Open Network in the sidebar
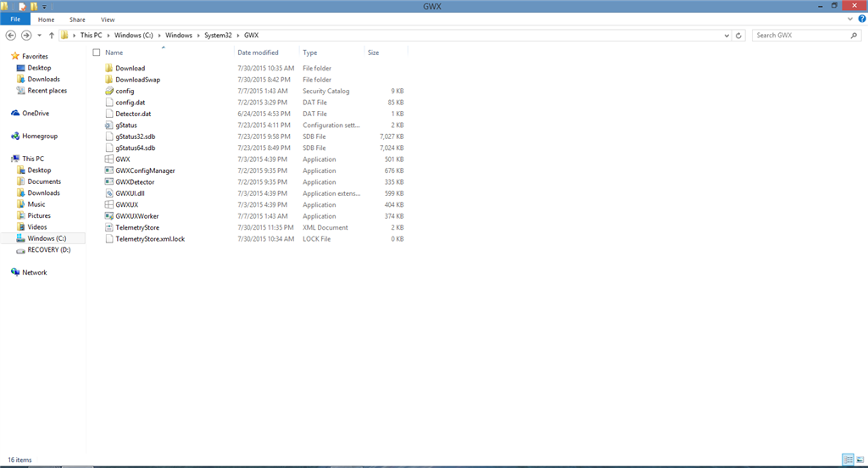The height and width of the screenshot is (468, 868). pos(34,272)
